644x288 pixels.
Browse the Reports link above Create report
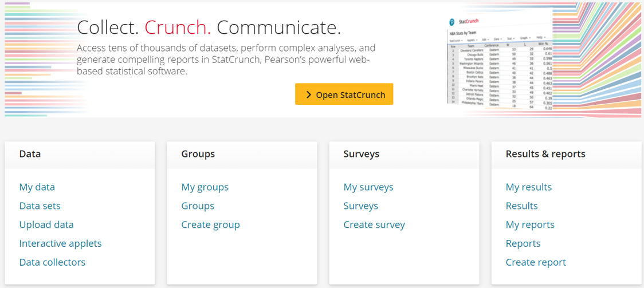click(523, 243)
